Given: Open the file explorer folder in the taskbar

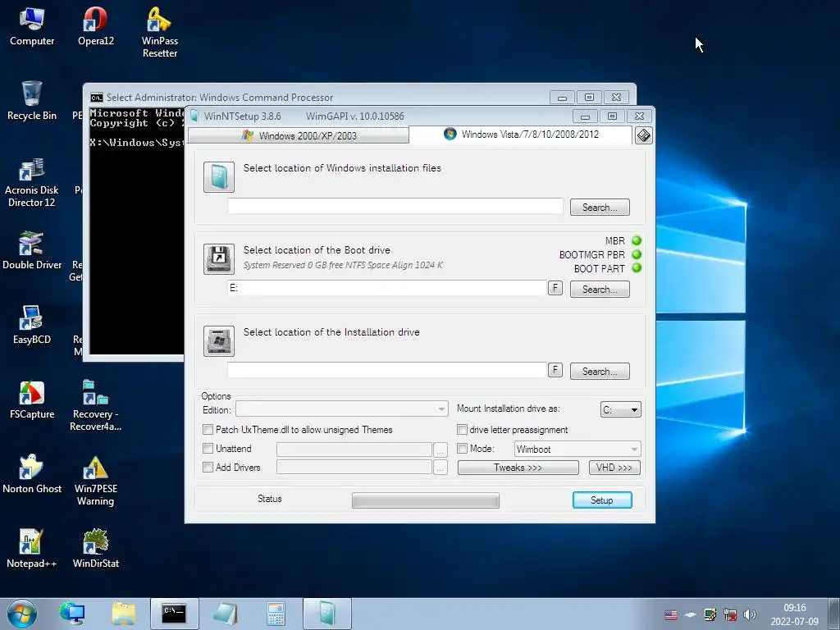Looking at the screenshot, I should coord(123,614).
